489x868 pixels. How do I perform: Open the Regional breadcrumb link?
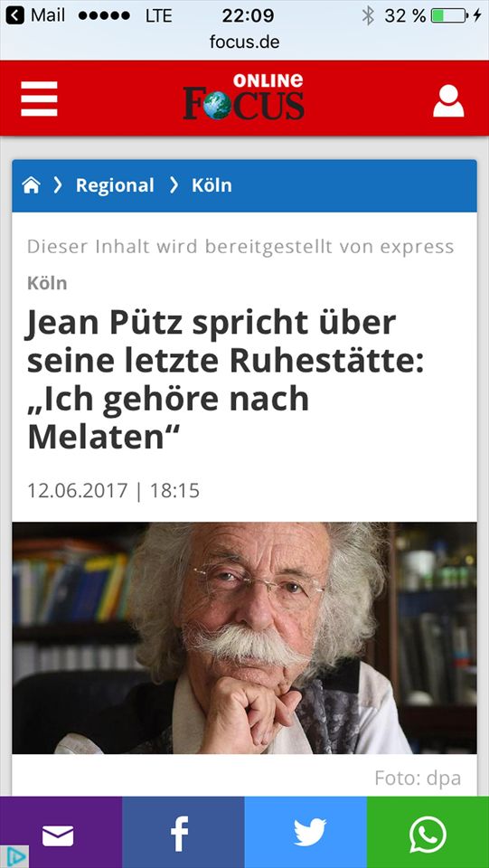pyautogui.click(x=115, y=185)
